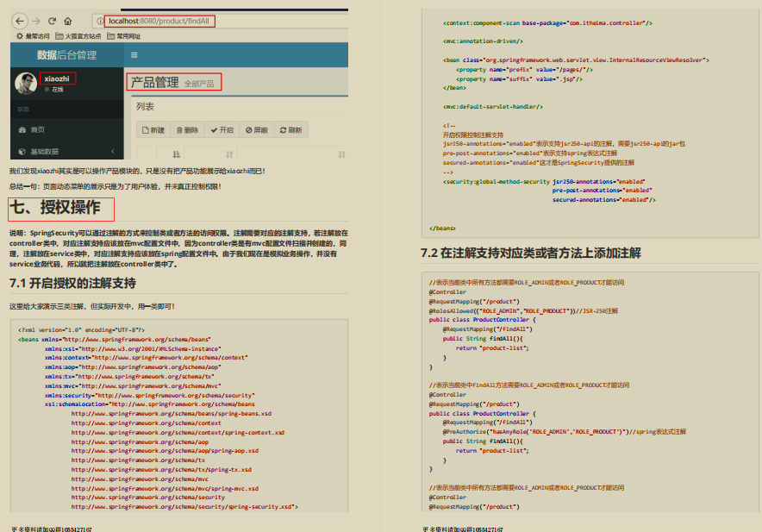Click the 列表 panel title
Image resolution: width=762 pixels, height=532 pixels.
pos(145,107)
